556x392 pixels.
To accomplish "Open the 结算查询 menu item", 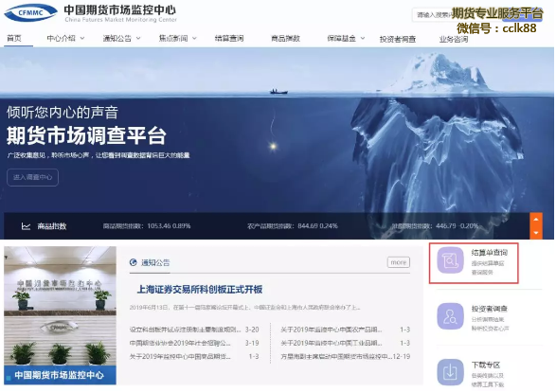I will pyautogui.click(x=229, y=38).
